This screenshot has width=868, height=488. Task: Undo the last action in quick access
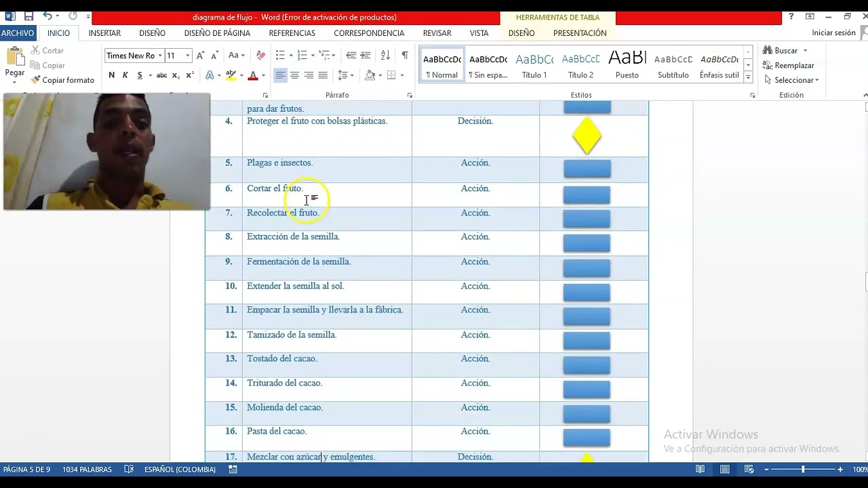[47, 16]
